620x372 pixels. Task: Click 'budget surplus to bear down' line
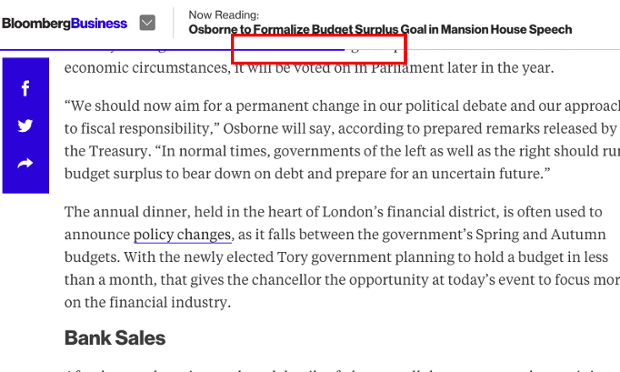[x=307, y=174]
